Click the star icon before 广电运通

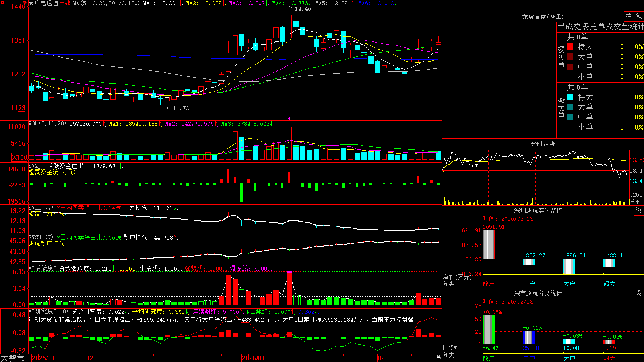31,3
